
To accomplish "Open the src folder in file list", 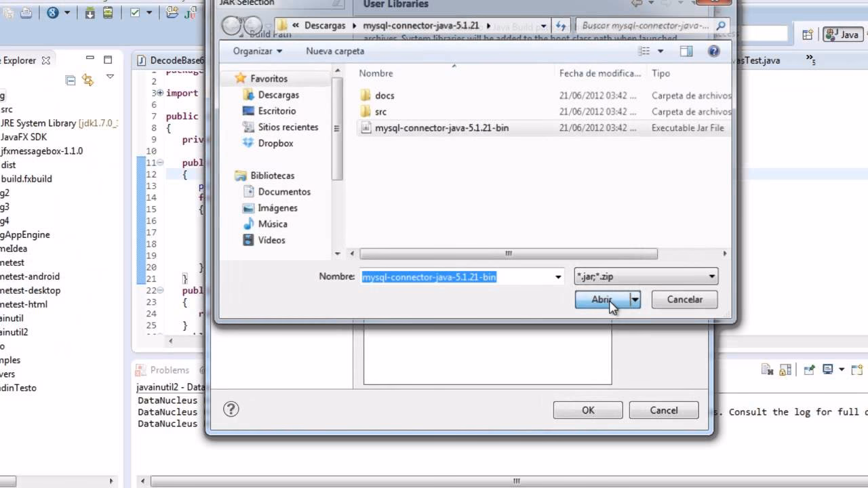I will 380,112.
